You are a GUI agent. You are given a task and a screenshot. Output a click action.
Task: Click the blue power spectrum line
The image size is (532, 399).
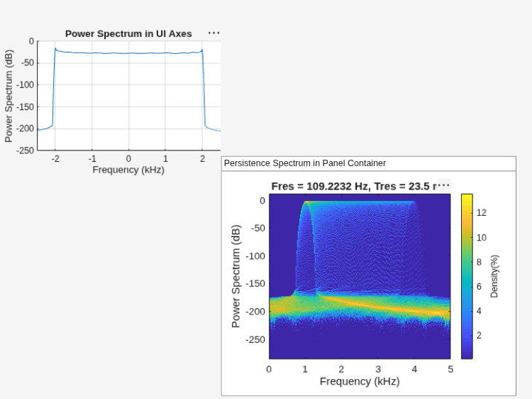point(129,53)
